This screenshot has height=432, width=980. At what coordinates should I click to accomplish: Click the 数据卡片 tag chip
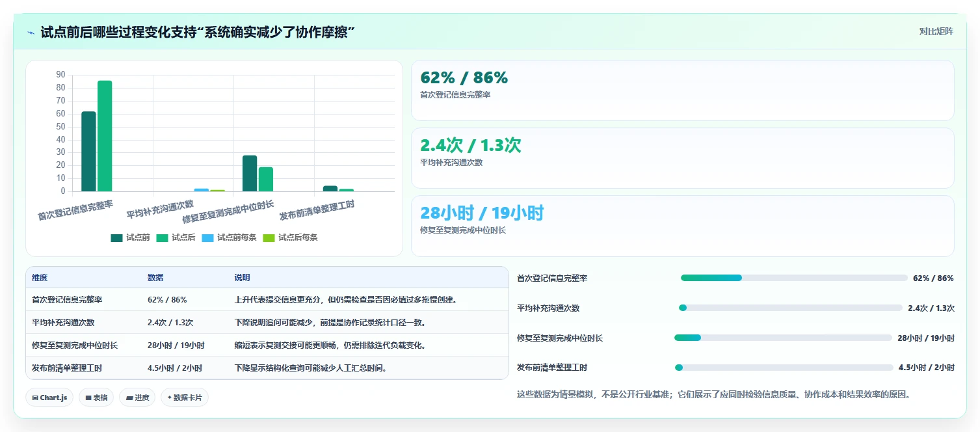coord(185,398)
